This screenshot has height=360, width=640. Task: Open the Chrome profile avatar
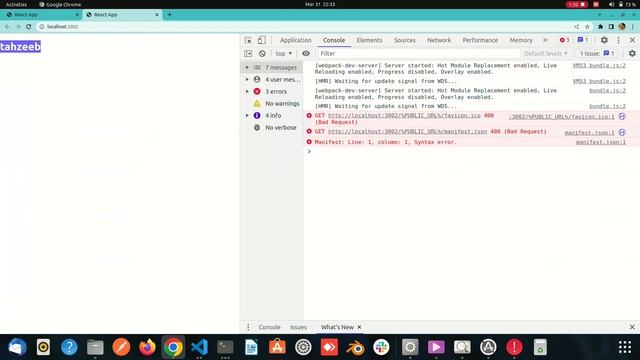point(622,27)
